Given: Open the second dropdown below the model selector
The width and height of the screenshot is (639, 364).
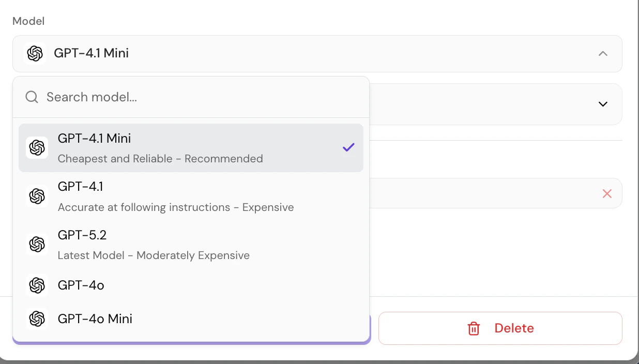Looking at the screenshot, I should tap(603, 104).
